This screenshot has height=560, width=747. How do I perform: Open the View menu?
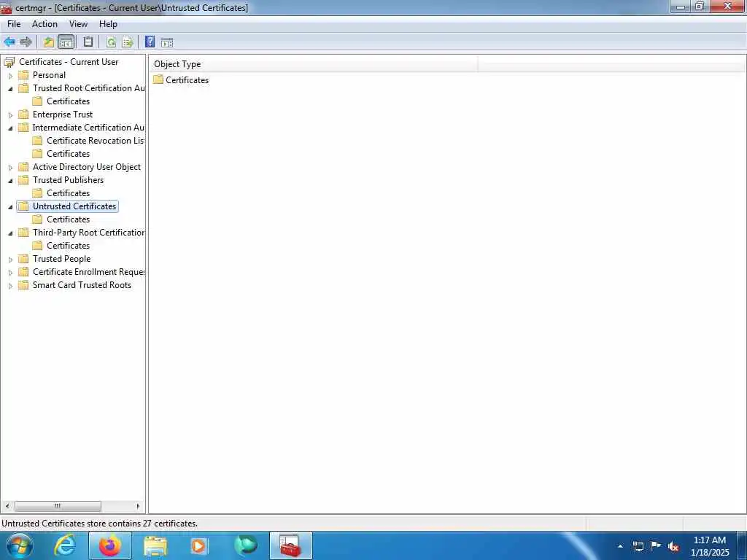click(78, 24)
